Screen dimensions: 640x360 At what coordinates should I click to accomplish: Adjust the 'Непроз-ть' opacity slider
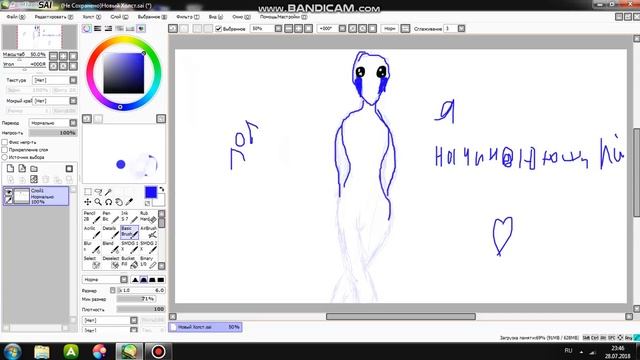[x=53, y=133]
